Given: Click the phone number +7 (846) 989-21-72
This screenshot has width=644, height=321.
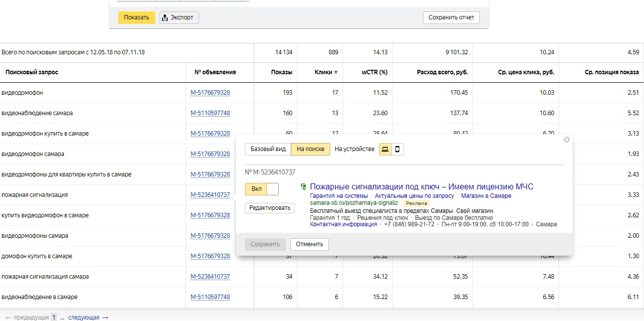Looking at the screenshot, I should (x=409, y=224).
